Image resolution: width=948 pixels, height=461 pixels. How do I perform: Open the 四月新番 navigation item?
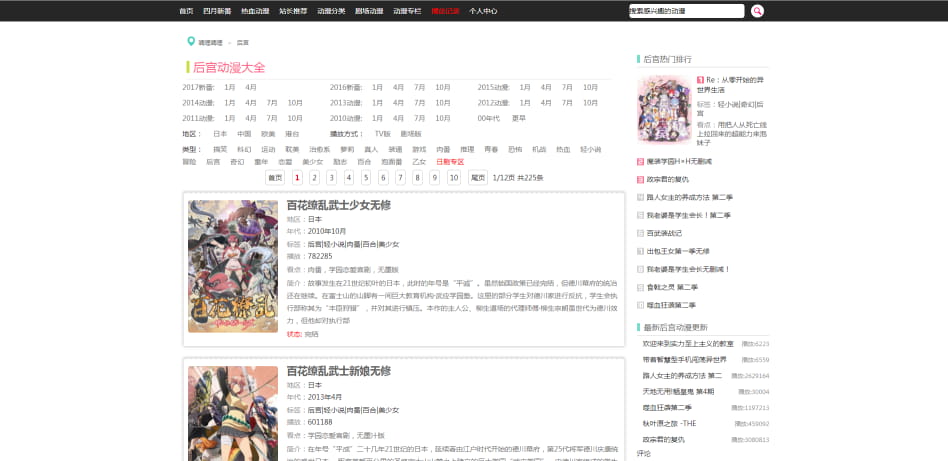pyautogui.click(x=217, y=11)
